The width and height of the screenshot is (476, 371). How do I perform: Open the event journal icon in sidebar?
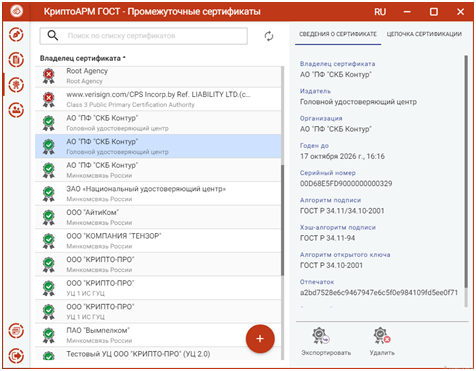[16, 331]
